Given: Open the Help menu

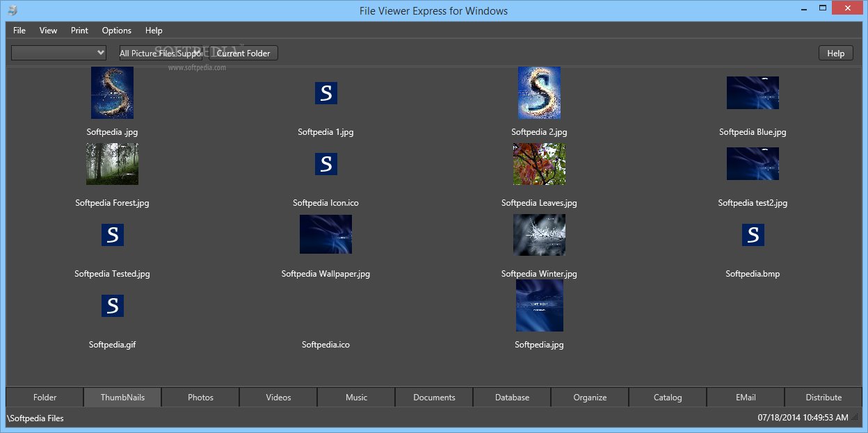Looking at the screenshot, I should pos(154,31).
